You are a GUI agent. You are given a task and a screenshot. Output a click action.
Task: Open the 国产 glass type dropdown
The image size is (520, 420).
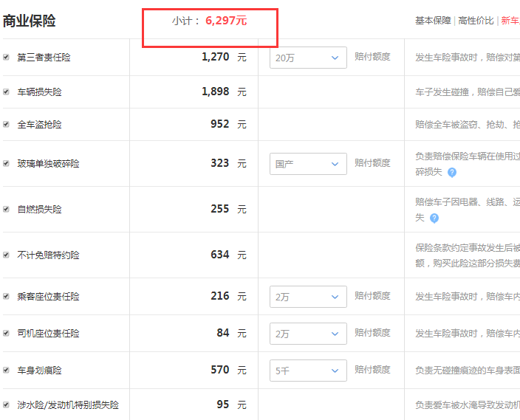pos(308,164)
